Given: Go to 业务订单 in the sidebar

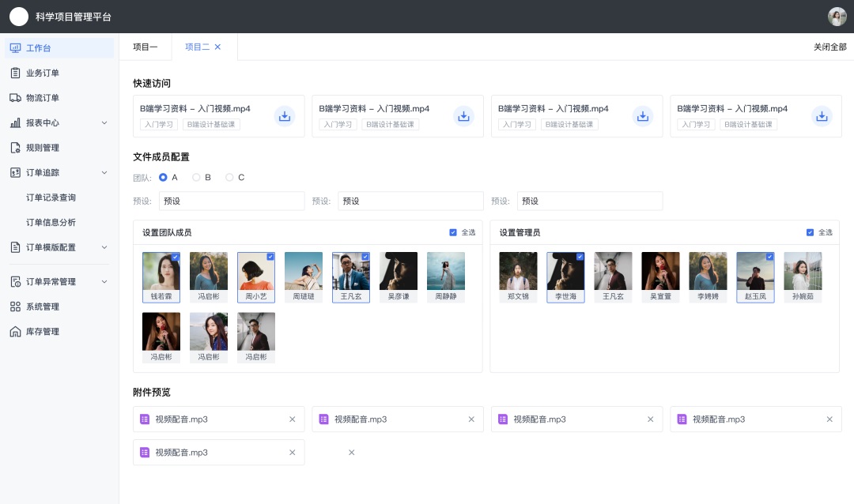Looking at the screenshot, I should coord(43,73).
